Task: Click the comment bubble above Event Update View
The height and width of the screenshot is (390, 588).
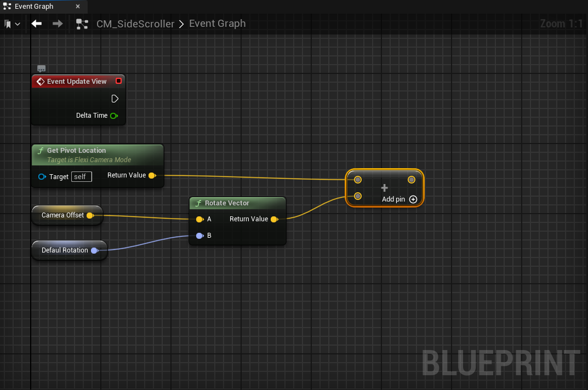Action: (x=42, y=69)
